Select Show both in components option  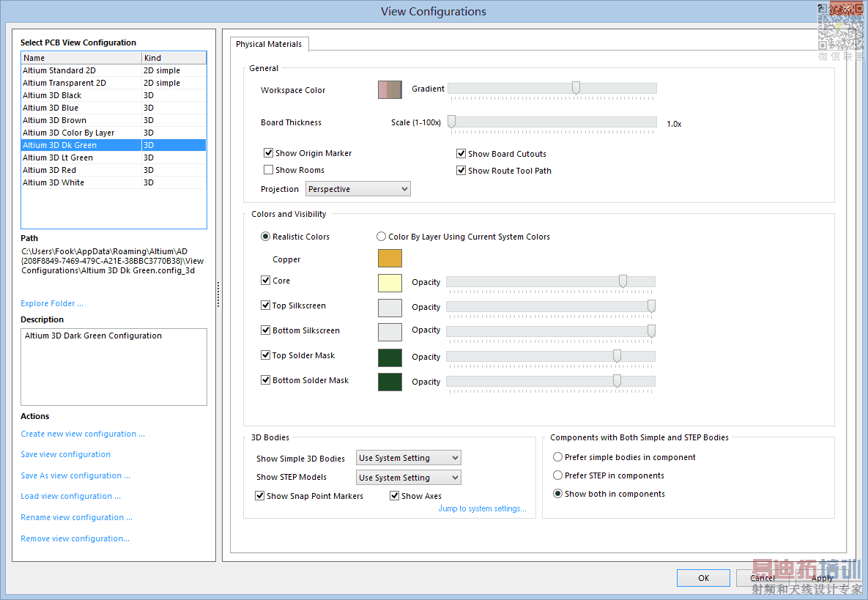[x=557, y=493]
